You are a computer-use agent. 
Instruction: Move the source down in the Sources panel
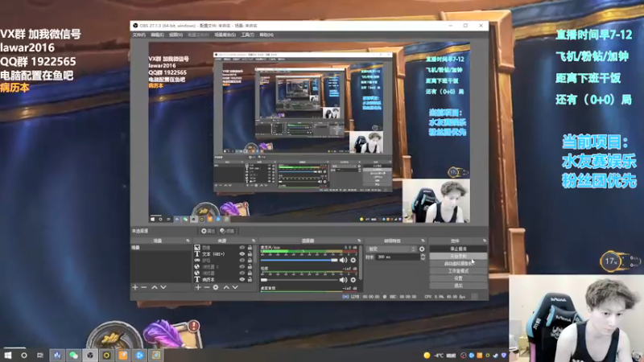[x=235, y=287]
